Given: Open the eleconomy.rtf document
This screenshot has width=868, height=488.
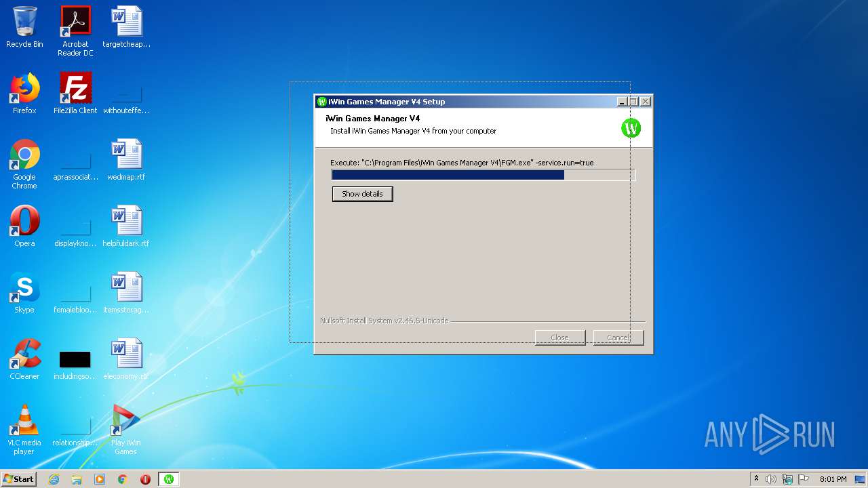Looking at the screenshot, I should click(x=126, y=360).
